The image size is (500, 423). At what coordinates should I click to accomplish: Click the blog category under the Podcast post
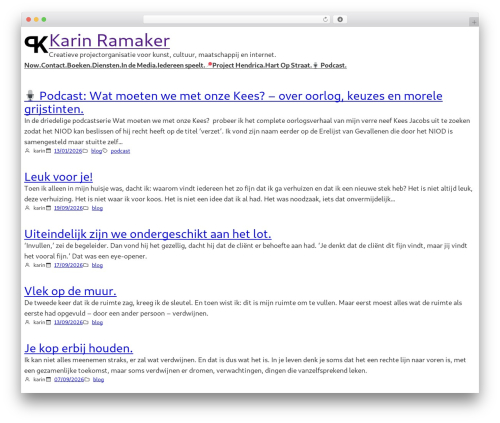tap(96, 151)
